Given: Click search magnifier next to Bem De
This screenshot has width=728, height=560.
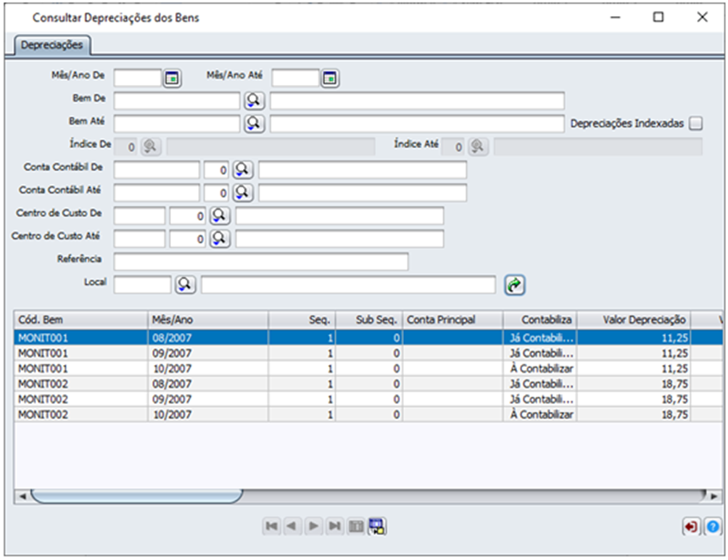Looking at the screenshot, I should point(254,100).
